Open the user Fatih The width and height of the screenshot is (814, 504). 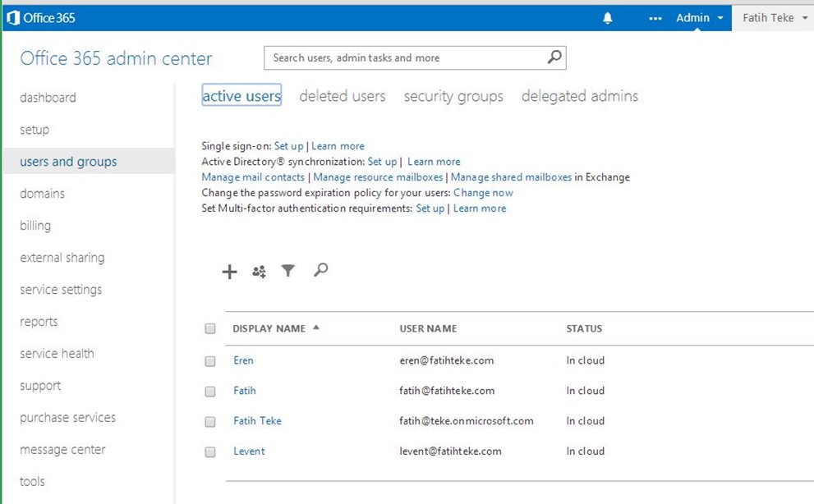point(245,391)
